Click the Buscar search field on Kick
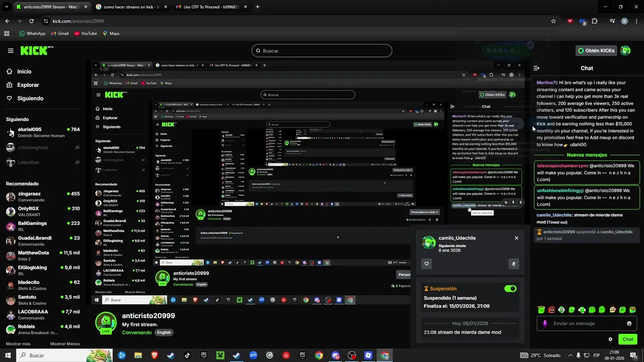Screen dimensions: 644x362 tap(322, 51)
